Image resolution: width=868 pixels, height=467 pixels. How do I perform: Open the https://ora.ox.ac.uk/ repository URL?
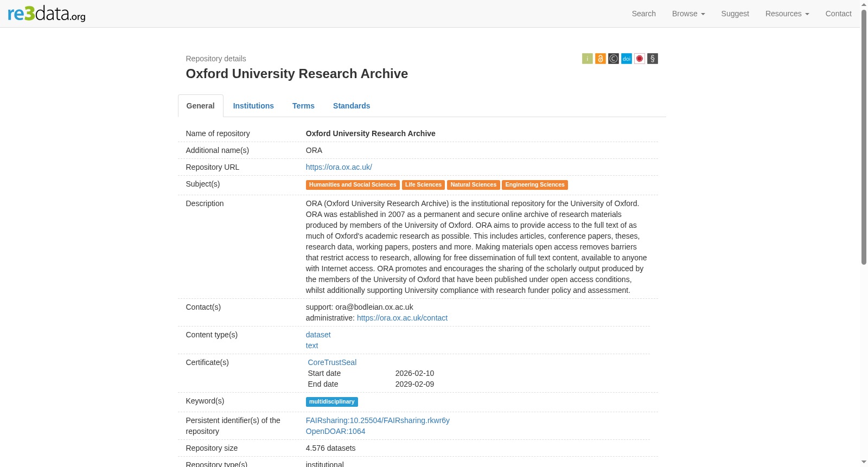[339, 167]
